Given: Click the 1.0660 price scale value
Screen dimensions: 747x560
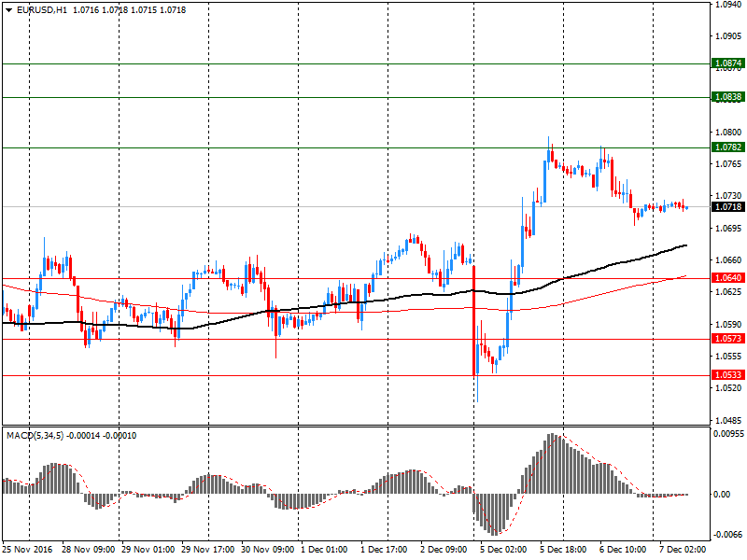Looking at the screenshot, I should coord(728,260).
